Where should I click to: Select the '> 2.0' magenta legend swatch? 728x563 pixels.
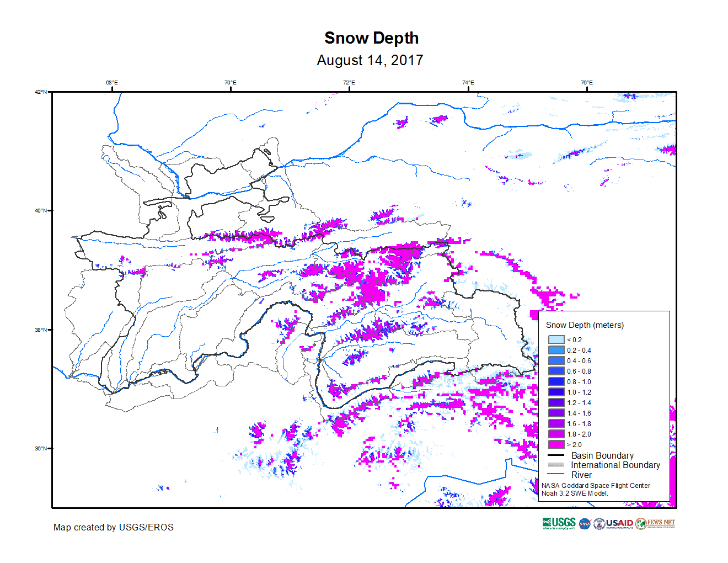click(556, 444)
